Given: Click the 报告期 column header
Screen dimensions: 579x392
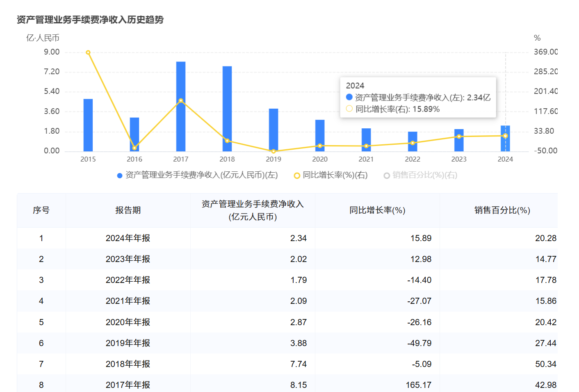Looking at the screenshot, I should [x=128, y=210].
